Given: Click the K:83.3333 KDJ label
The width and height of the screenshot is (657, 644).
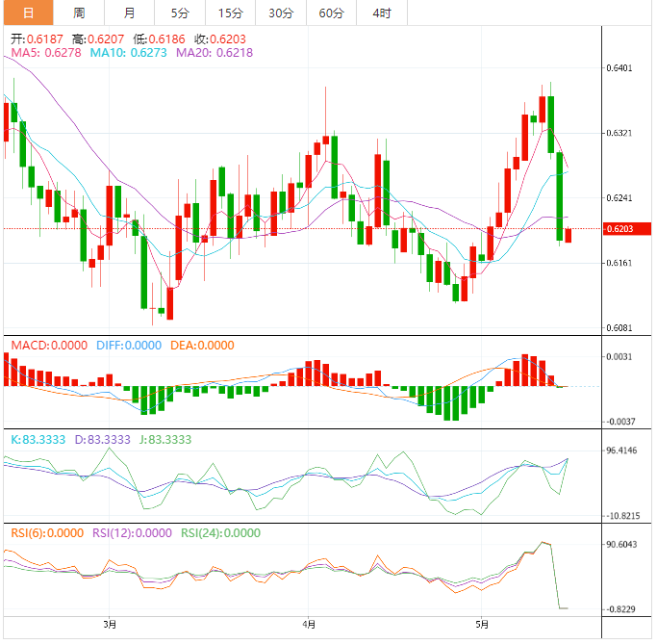Looking at the screenshot, I should pyautogui.click(x=38, y=440).
